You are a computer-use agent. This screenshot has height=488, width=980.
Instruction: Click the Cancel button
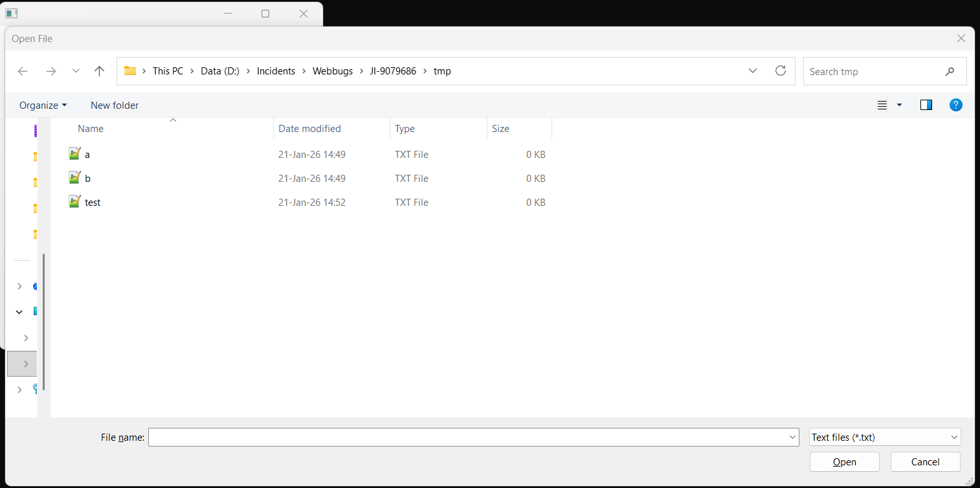(926, 461)
